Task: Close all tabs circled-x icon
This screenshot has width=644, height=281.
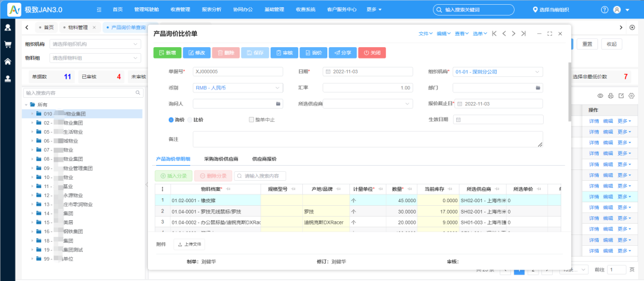Action: [x=632, y=27]
